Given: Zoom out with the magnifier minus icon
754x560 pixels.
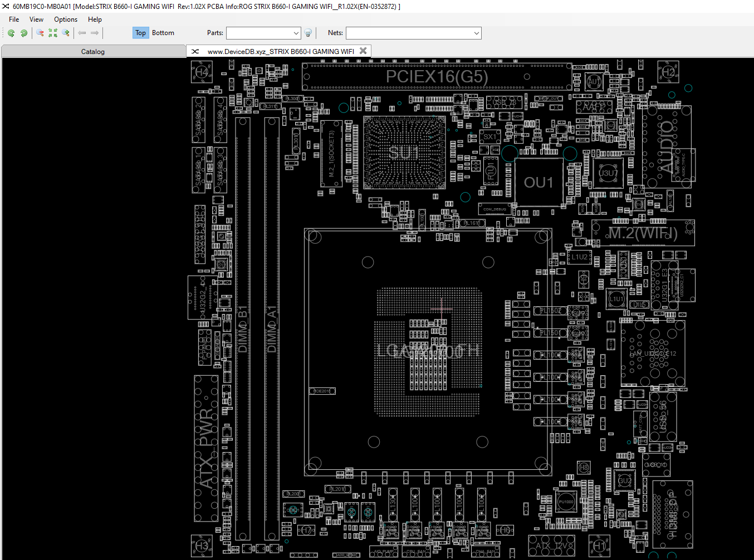Looking at the screenshot, I should pos(40,33).
